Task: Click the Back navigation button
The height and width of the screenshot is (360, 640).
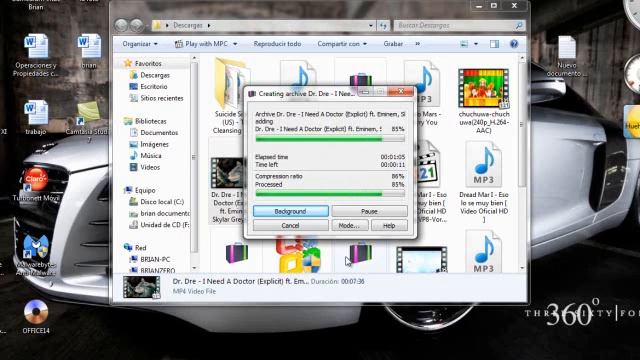Action: pyautogui.click(x=121, y=25)
